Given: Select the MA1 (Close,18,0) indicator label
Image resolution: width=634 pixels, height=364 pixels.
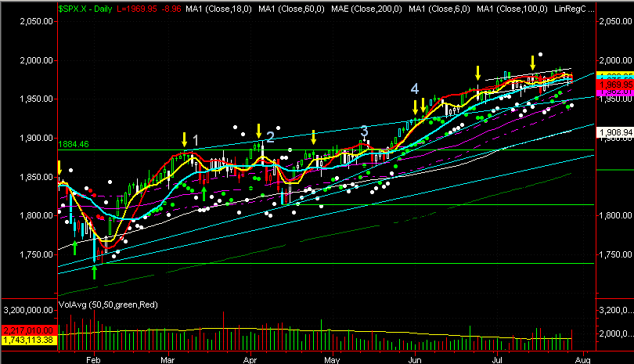Looking at the screenshot, I should [x=218, y=9].
